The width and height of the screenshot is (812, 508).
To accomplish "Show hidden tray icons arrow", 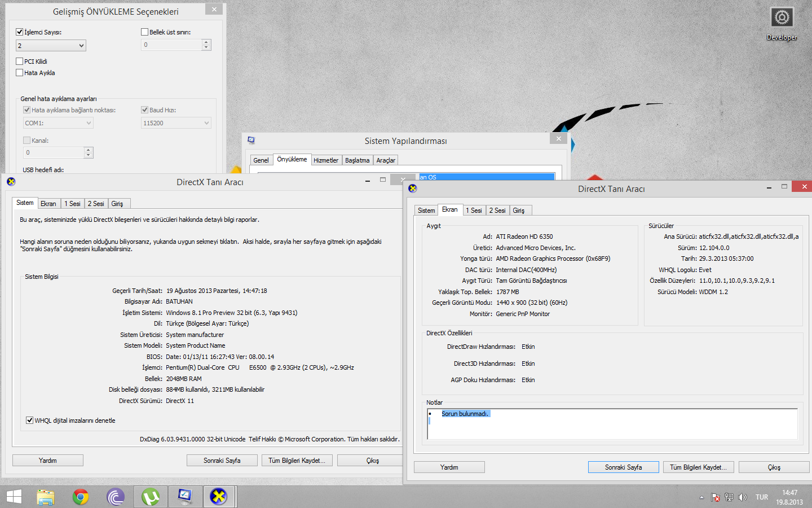I will point(701,497).
